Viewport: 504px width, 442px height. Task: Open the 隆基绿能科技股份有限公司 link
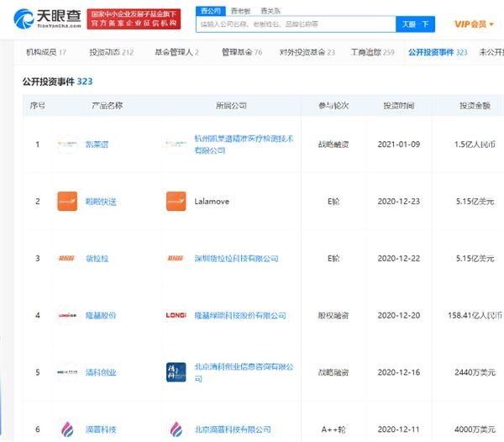(240, 315)
